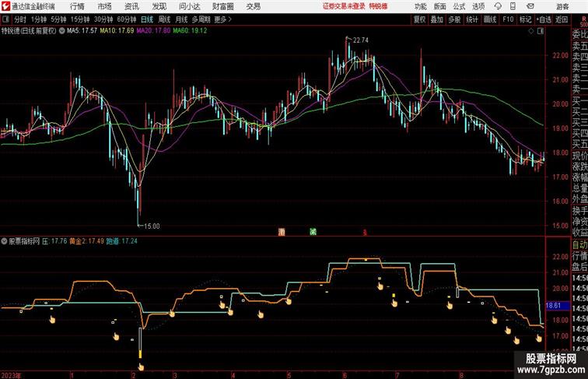Click the 游客 user label
This screenshot has height=379, width=588.
pyautogui.click(x=562, y=6)
